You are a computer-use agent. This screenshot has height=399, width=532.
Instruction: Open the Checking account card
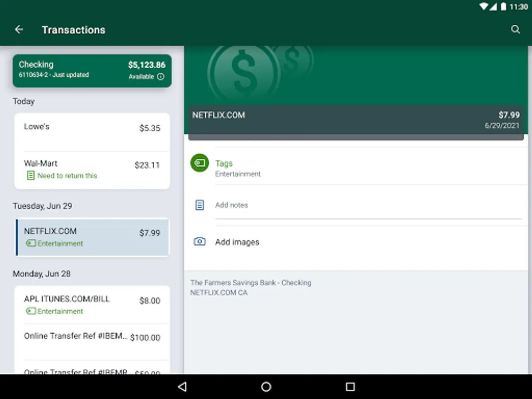(92, 70)
